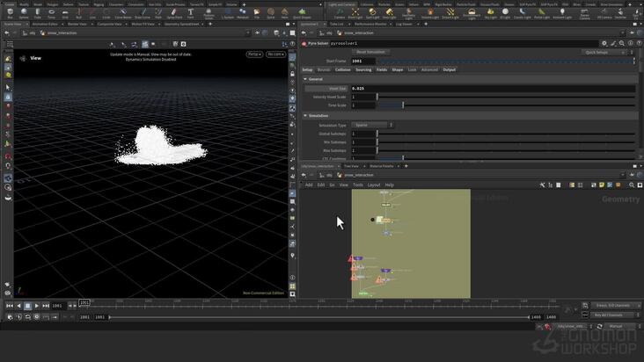This screenshot has height=362, width=644.
Task: Select the Grid shelf tool
Action: [x=65, y=13]
